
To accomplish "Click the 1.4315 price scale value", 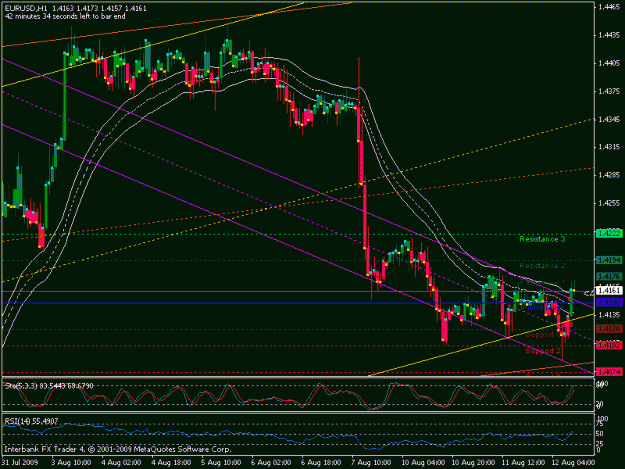I will click(608, 147).
